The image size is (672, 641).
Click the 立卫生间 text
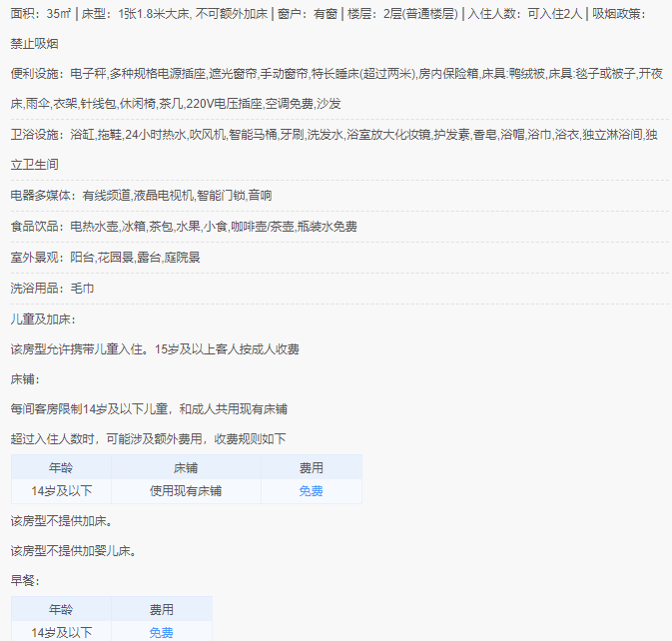pyautogui.click(x=34, y=165)
